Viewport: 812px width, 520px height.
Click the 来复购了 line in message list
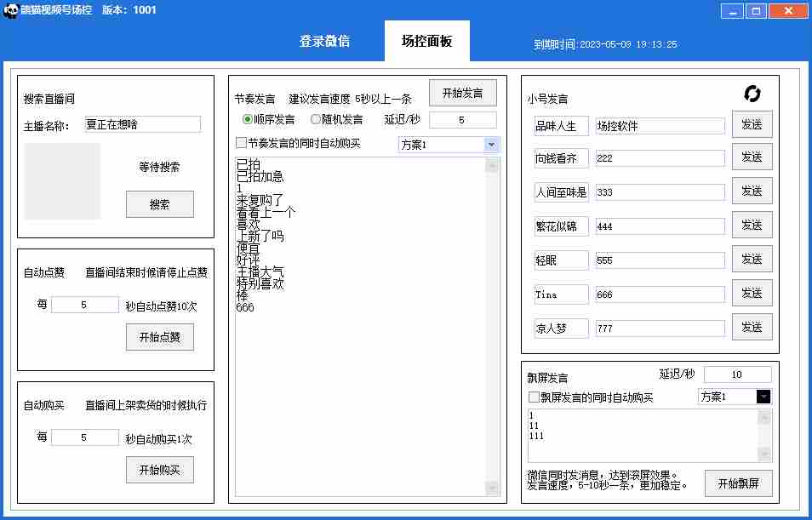tap(260, 201)
